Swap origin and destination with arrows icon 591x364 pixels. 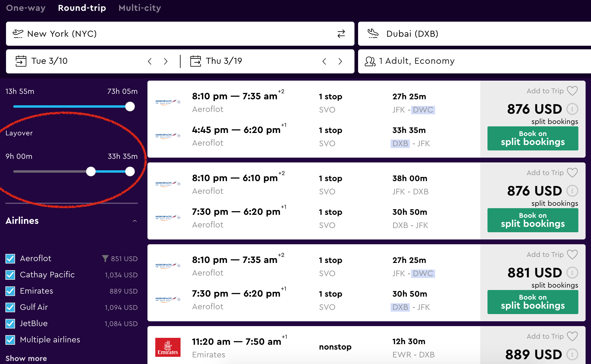click(x=341, y=34)
